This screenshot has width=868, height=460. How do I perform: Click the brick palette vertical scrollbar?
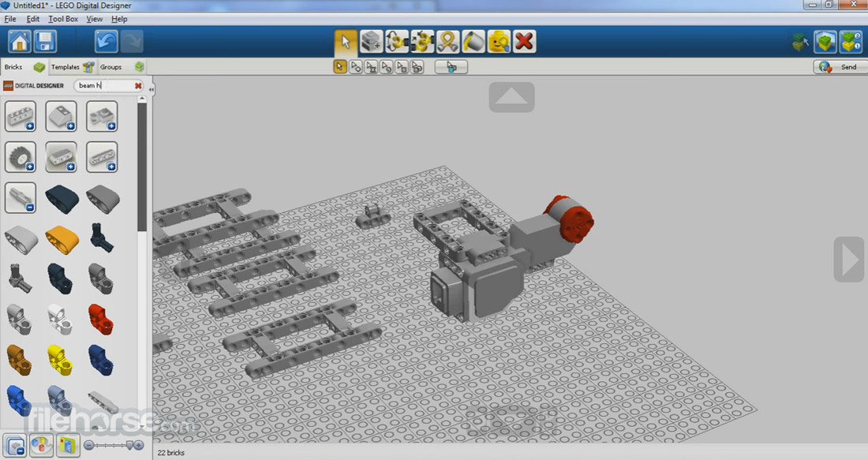[x=142, y=166]
